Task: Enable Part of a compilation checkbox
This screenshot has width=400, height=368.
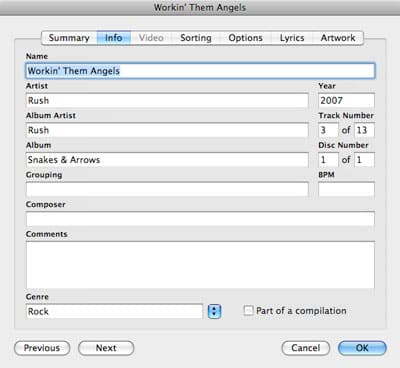Action: coord(248,311)
